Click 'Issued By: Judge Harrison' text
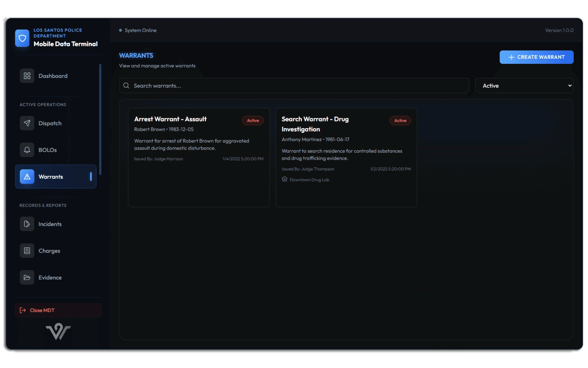Image resolution: width=588 pixels, height=368 pixels. [x=158, y=159]
